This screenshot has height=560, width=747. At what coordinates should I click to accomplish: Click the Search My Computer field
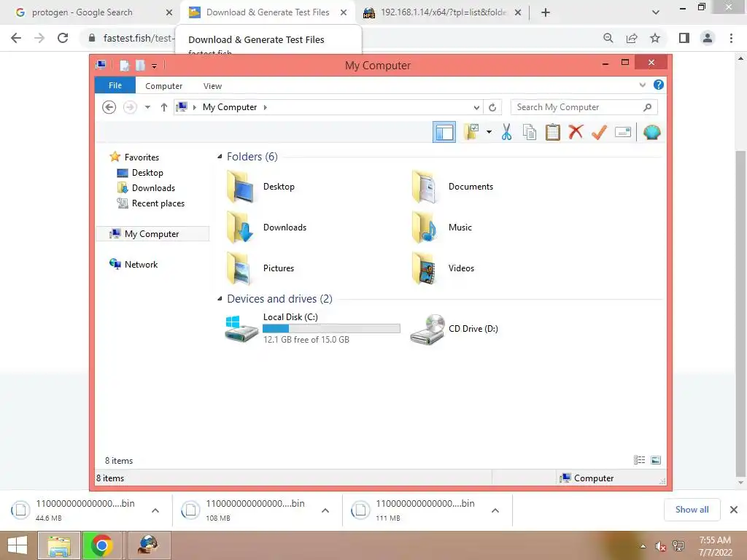584,107
